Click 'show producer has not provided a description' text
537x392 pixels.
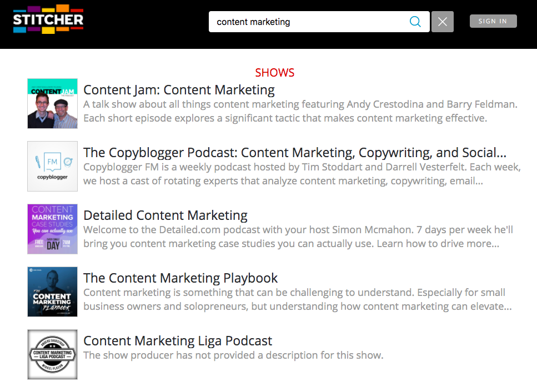coord(233,355)
